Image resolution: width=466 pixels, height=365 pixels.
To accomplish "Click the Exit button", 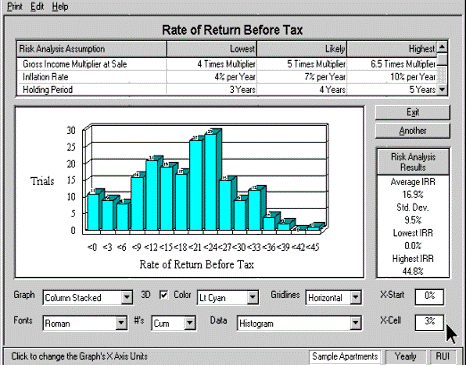I will [x=412, y=112].
